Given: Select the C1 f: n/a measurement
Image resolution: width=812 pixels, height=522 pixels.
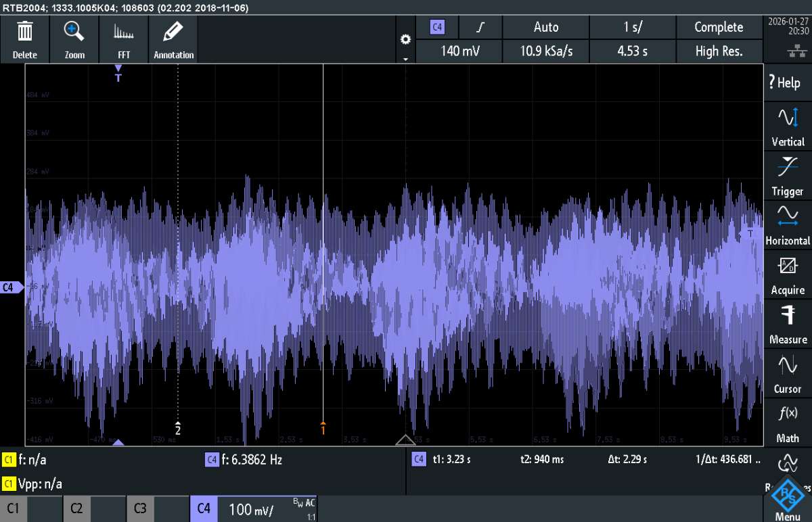Looking at the screenshot, I should pos(26,460).
